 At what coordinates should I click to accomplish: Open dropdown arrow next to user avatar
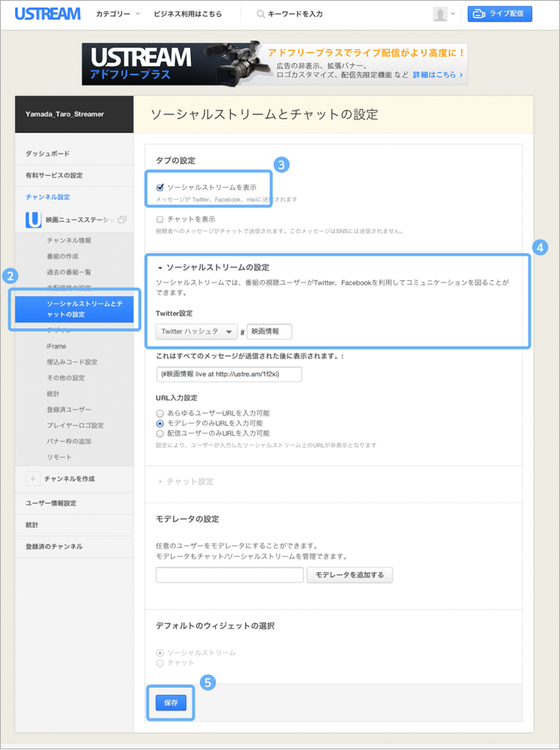tap(453, 14)
